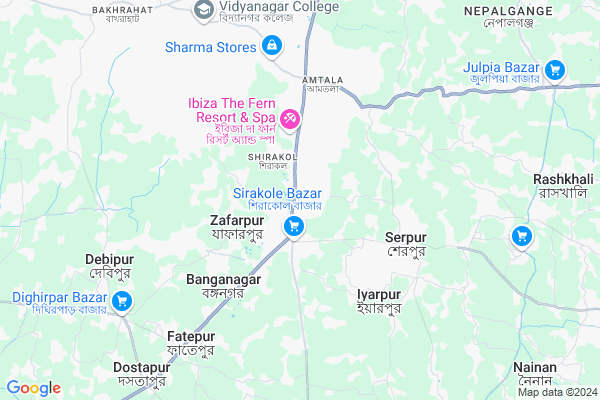Screen dimensions: 600x400
Task: Click the Map data ©2024 attribution
Action: [558, 392]
